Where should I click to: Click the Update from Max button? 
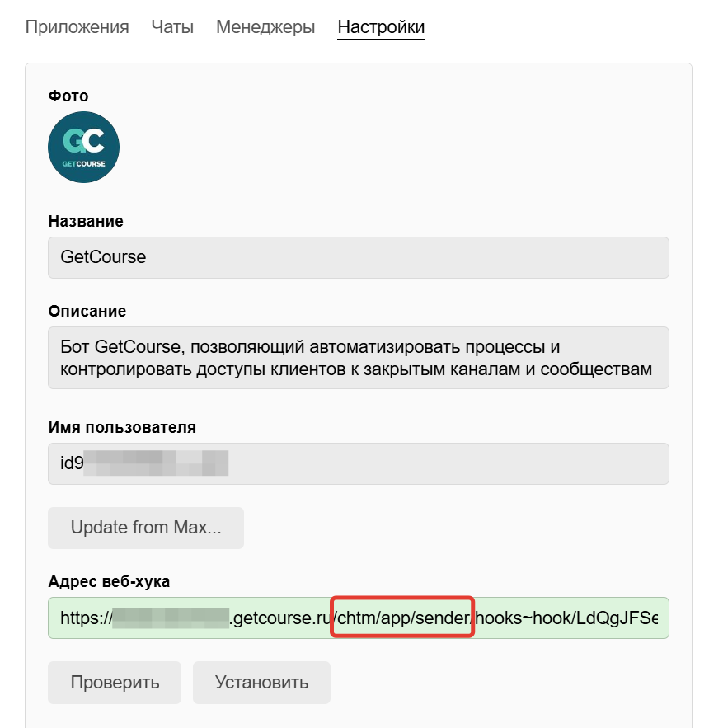click(145, 528)
